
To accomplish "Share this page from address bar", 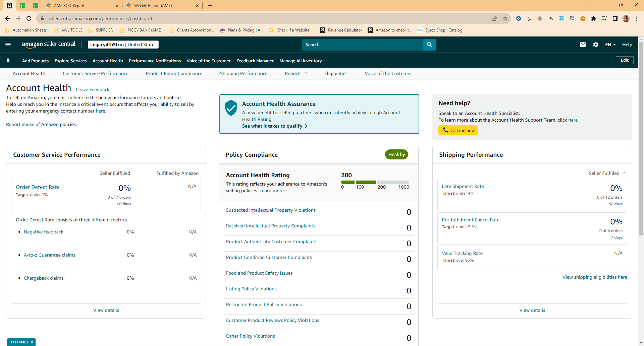I will point(494,18).
